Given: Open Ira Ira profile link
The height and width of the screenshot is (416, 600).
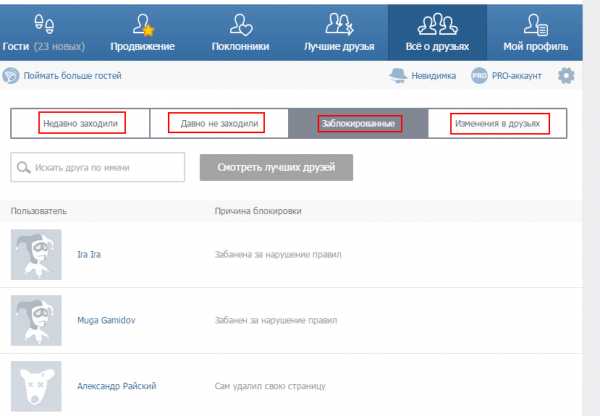Looking at the screenshot, I should [89, 254].
